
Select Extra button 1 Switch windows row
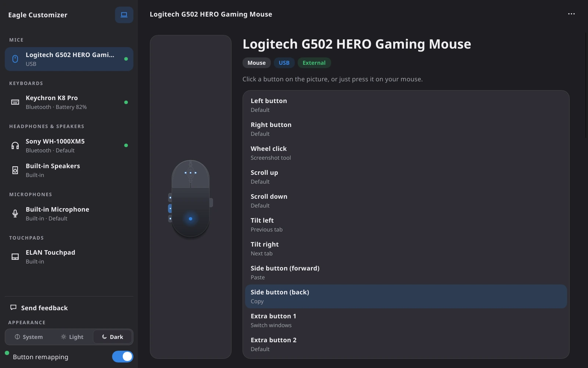tap(406, 321)
